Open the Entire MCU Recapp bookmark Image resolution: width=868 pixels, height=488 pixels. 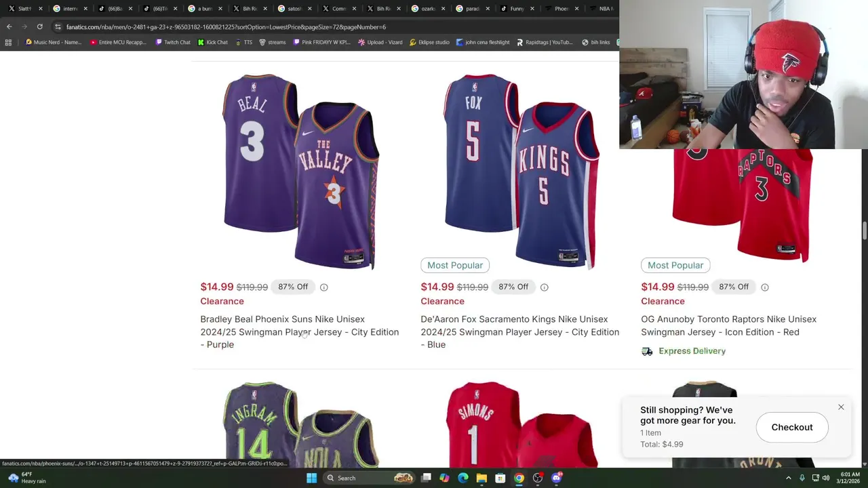117,42
